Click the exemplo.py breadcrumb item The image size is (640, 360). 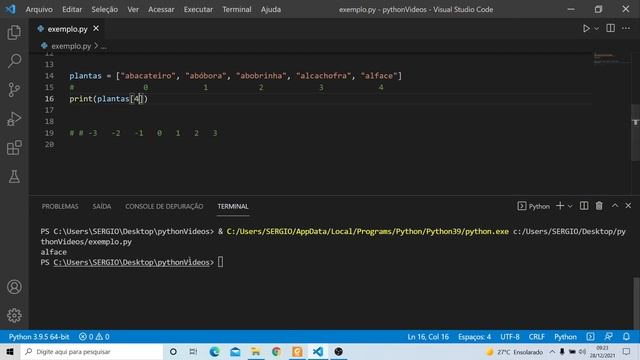point(71,46)
